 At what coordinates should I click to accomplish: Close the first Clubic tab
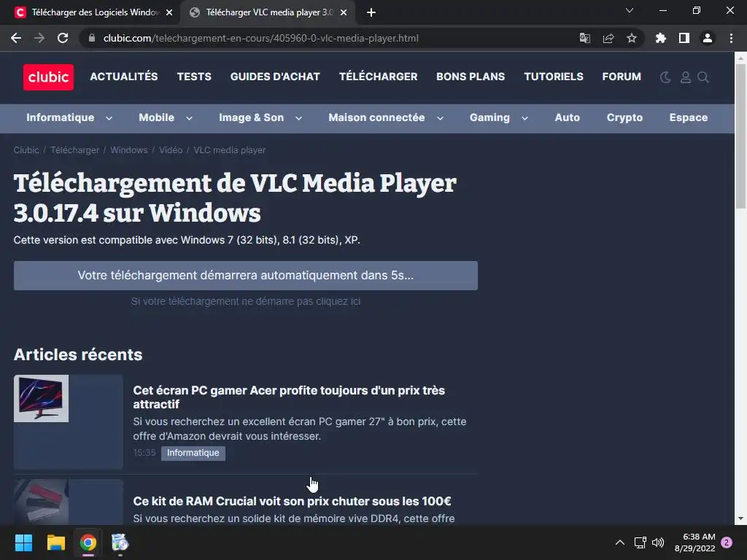169,12
